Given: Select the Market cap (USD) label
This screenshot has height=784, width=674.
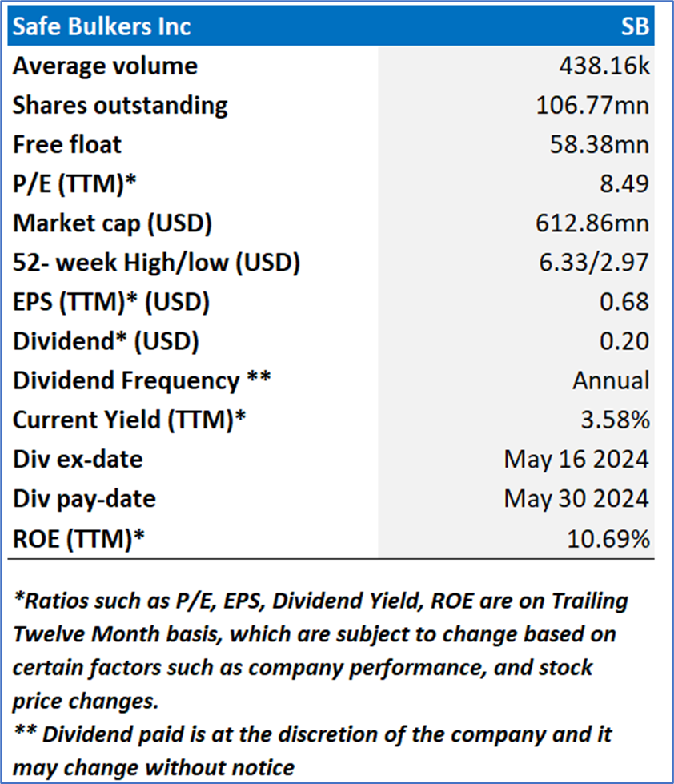Looking at the screenshot, I should (x=112, y=223).
